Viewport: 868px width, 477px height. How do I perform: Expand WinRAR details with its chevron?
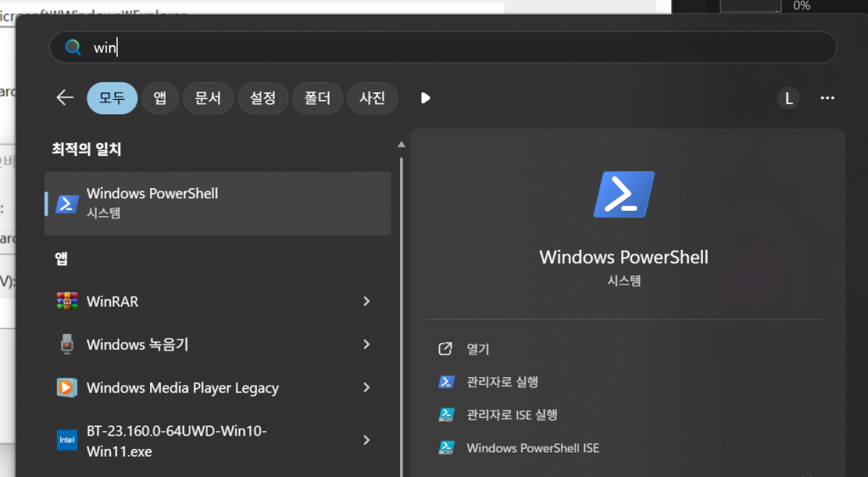(x=366, y=301)
